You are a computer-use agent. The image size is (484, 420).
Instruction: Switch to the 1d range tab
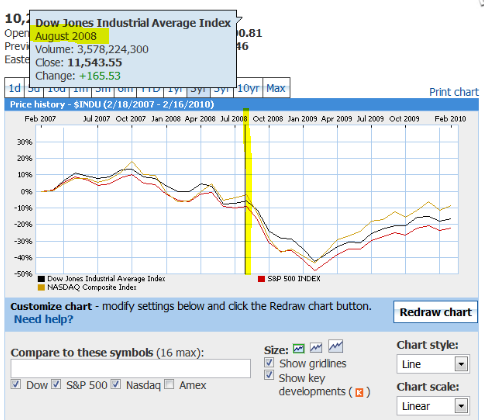click(14, 88)
